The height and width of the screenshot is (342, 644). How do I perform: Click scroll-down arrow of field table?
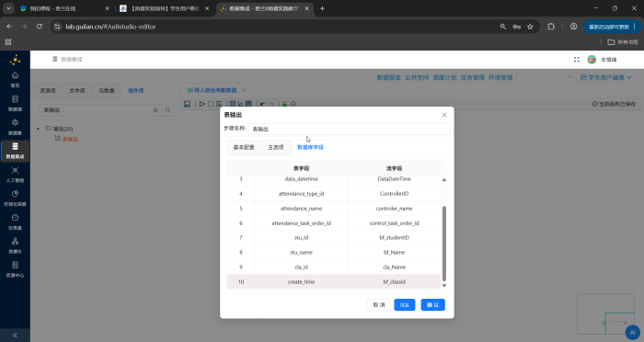(x=444, y=285)
